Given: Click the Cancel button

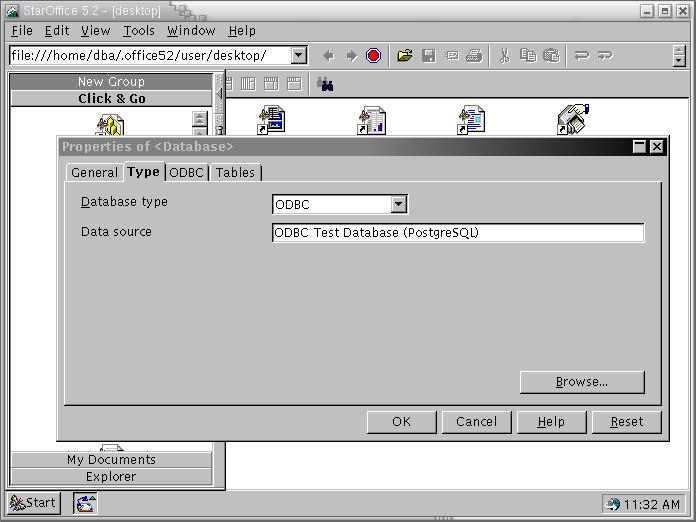Looking at the screenshot, I should [477, 422].
